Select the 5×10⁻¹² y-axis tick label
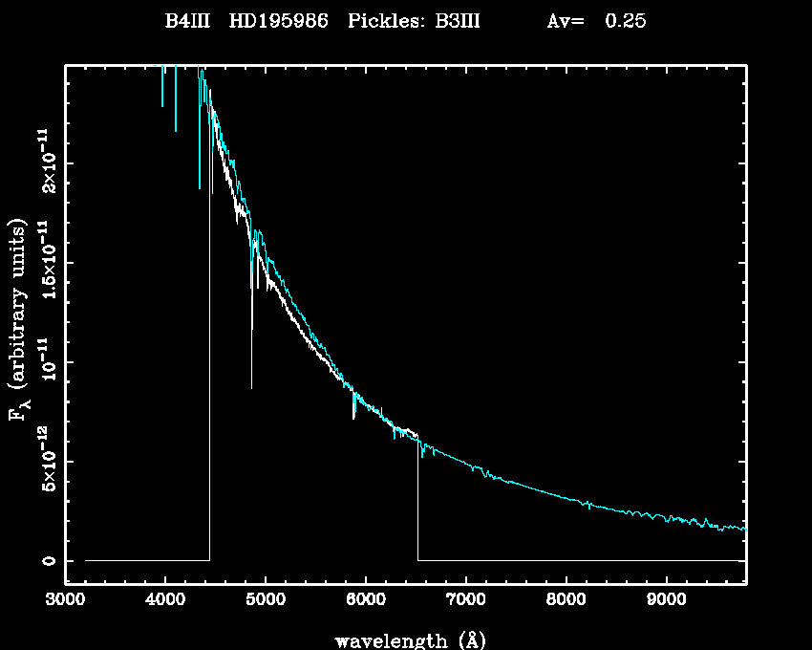Viewport: 812px width, 650px height. click(x=46, y=458)
